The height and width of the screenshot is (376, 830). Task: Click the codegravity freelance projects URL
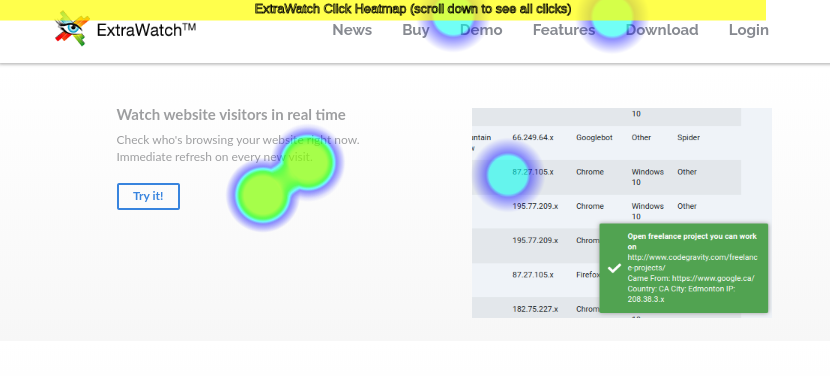click(692, 263)
